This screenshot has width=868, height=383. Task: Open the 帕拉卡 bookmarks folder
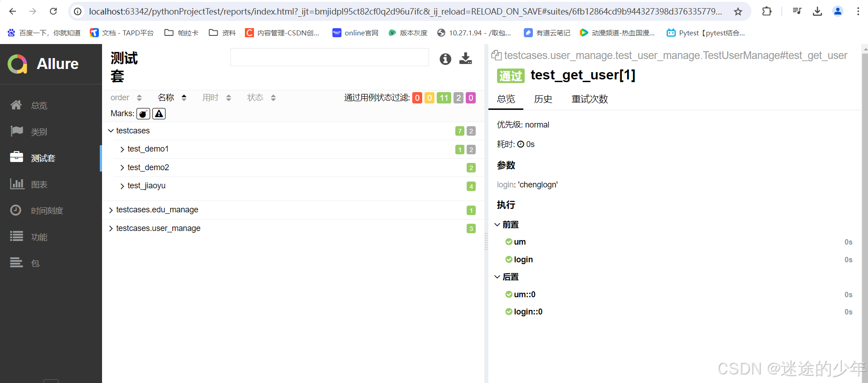181,33
